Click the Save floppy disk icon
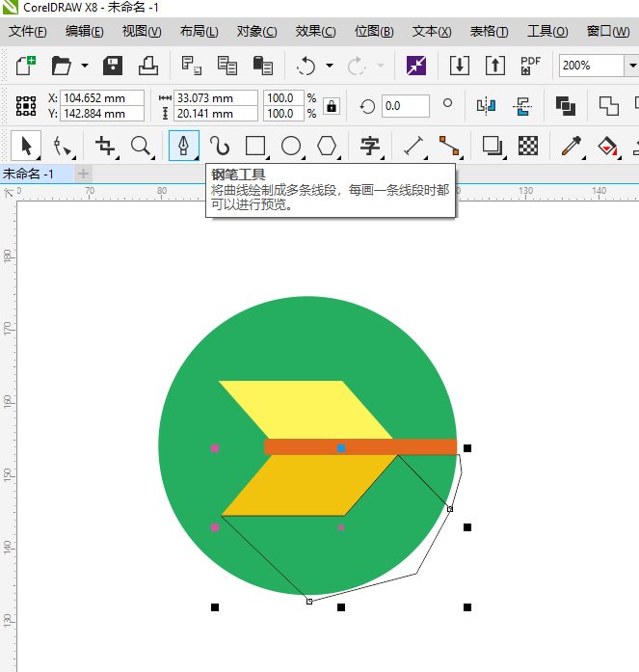The image size is (639, 672). click(x=113, y=66)
